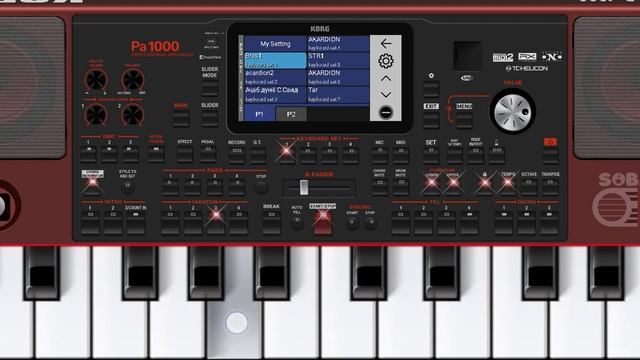640x360 pixels.
Task: Trigger PADS button 4
Action: click(237, 187)
